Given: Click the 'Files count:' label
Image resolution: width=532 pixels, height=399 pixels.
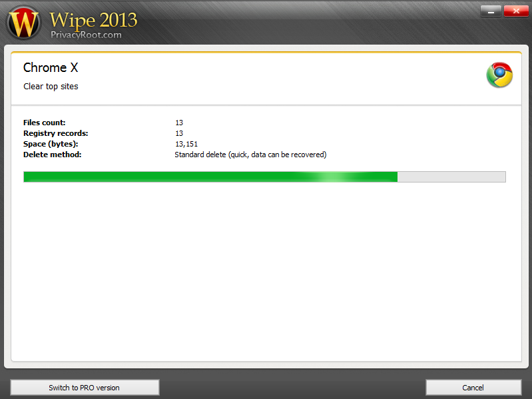Looking at the screenshot, I should click(44, 123).
